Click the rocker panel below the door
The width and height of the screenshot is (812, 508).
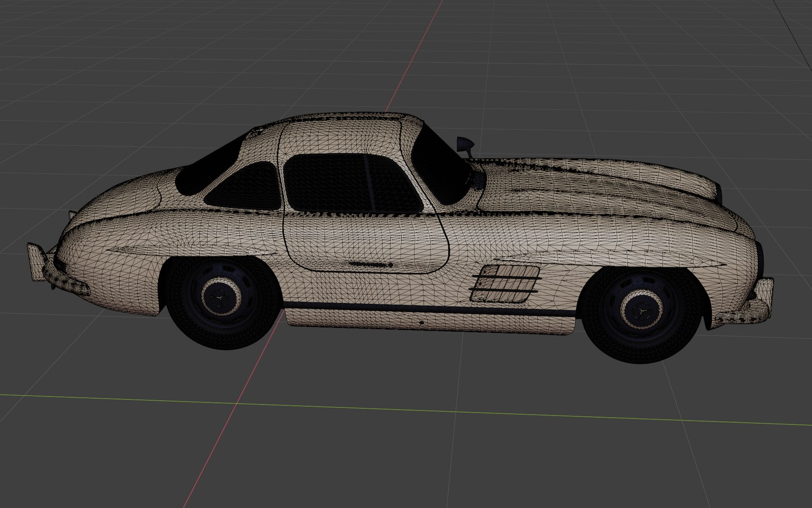coord(430,319)
